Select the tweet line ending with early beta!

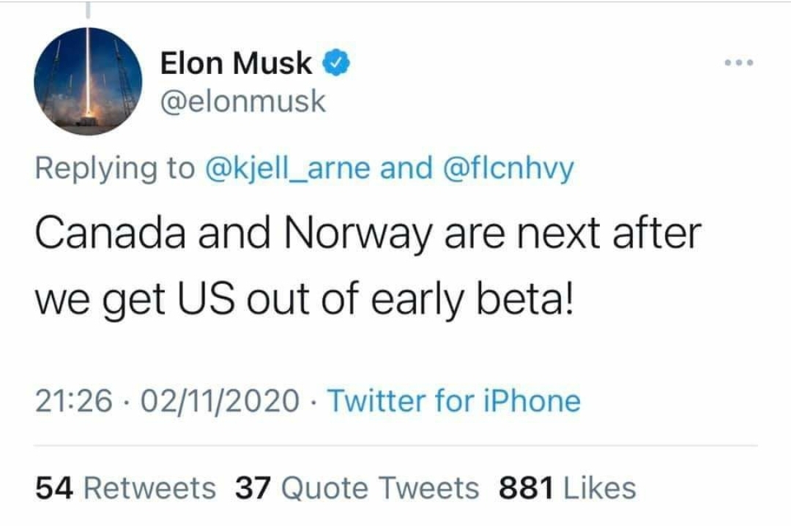304,300
